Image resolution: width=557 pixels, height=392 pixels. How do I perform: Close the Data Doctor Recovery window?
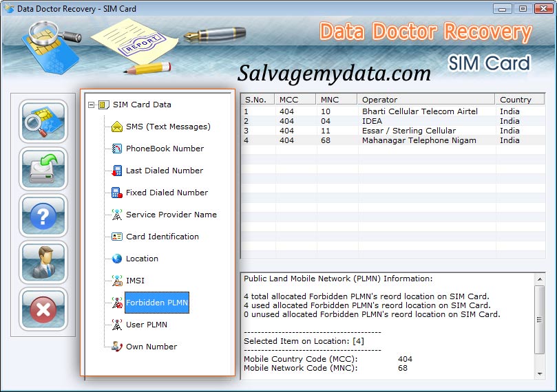(543, 8)
